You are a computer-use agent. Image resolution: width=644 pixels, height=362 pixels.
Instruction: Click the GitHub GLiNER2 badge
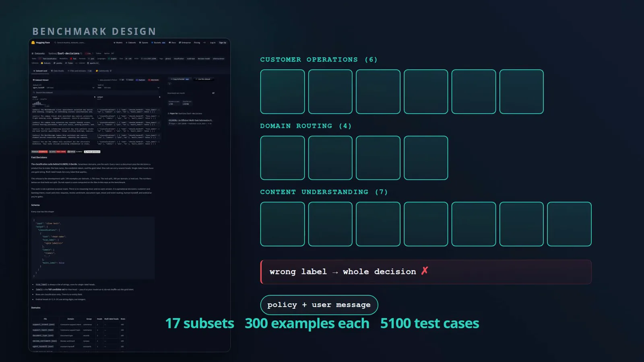tap(75, 152)
